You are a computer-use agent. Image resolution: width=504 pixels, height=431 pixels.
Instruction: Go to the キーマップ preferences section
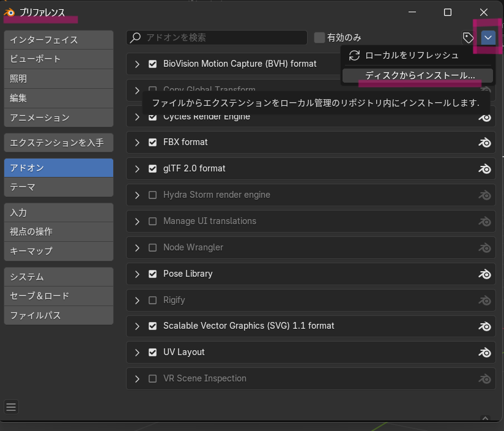(x=58, y=251)
